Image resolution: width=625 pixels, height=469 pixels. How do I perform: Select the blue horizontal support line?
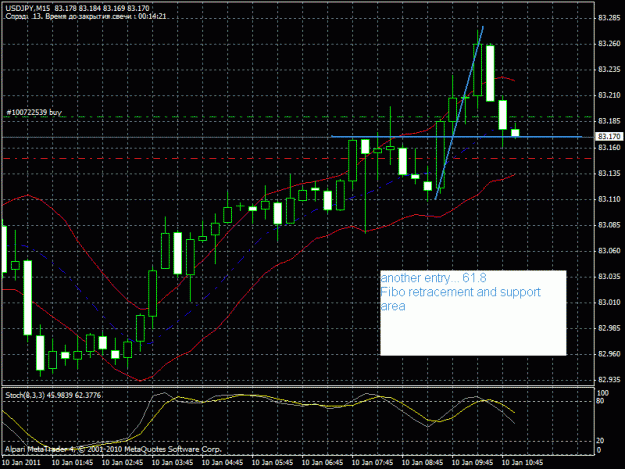click(x=456, y=137)
